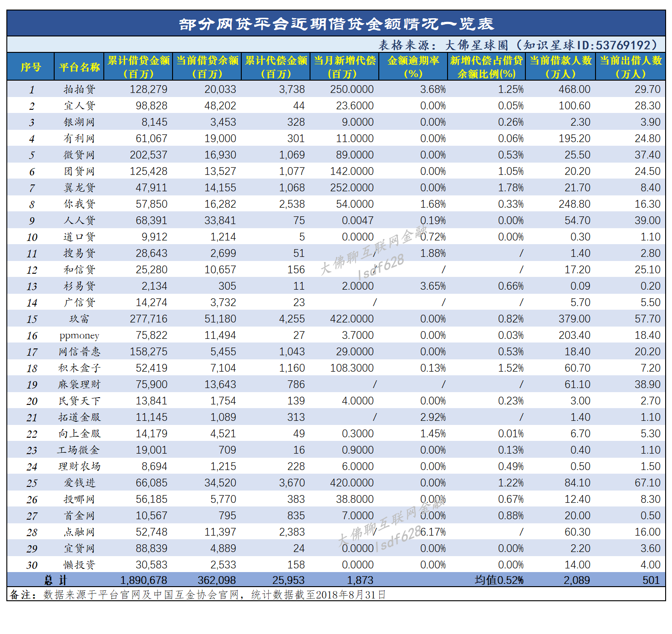Screen dimensions: 672x634
Task: Click platform name 爱钱进
Action: (79, 483)
